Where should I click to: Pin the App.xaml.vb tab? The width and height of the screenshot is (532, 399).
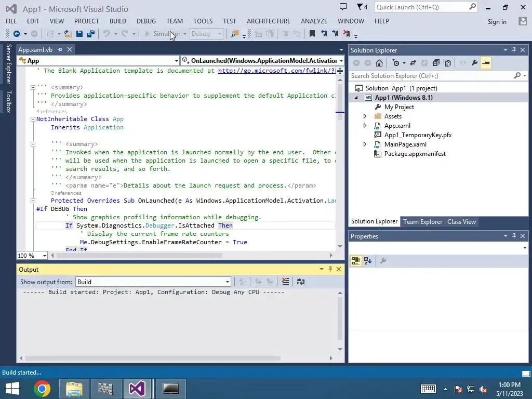coord(60,49)
